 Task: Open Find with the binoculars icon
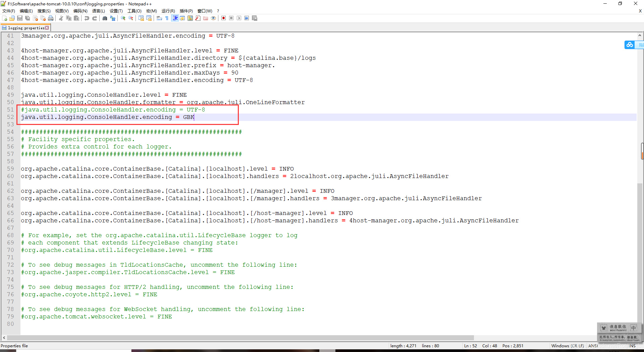coord(105,18)
